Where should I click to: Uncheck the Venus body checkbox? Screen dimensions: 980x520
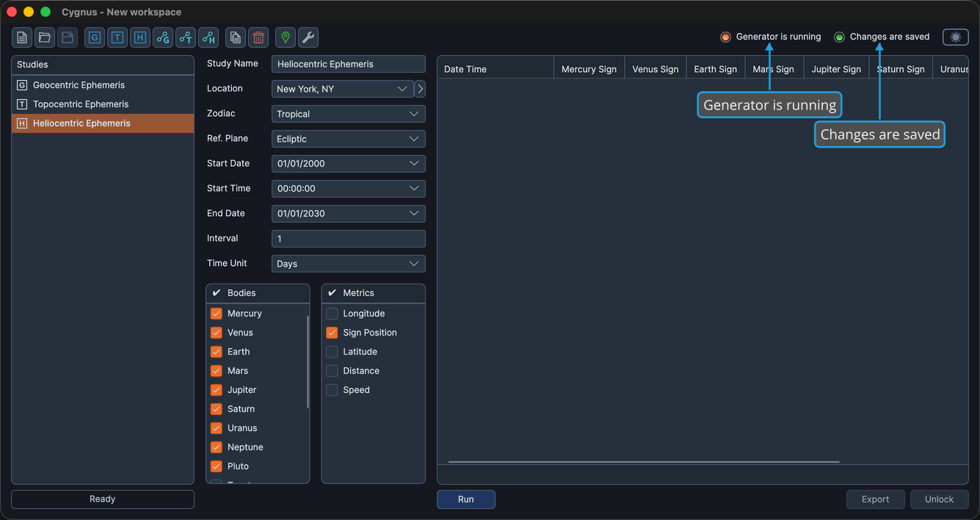(x=217, y=333)
